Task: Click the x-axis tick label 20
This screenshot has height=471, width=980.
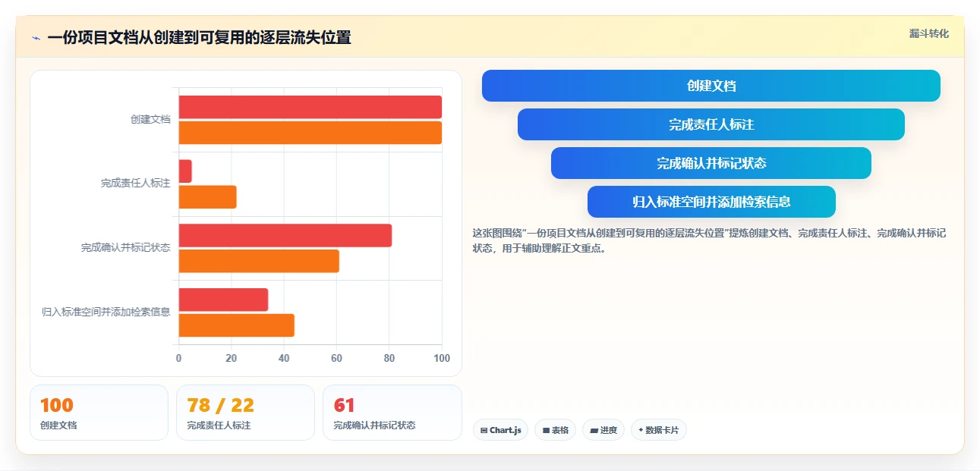Action: [232, 358]
